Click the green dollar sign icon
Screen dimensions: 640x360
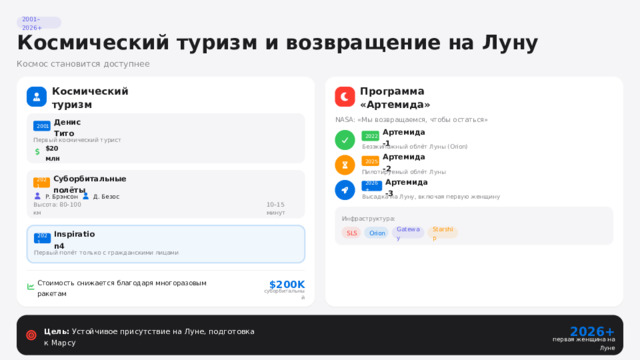(x=37, y=152)
